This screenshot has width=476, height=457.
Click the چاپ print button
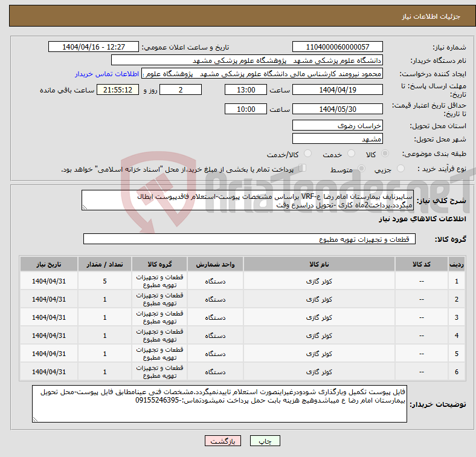point(265,441)
